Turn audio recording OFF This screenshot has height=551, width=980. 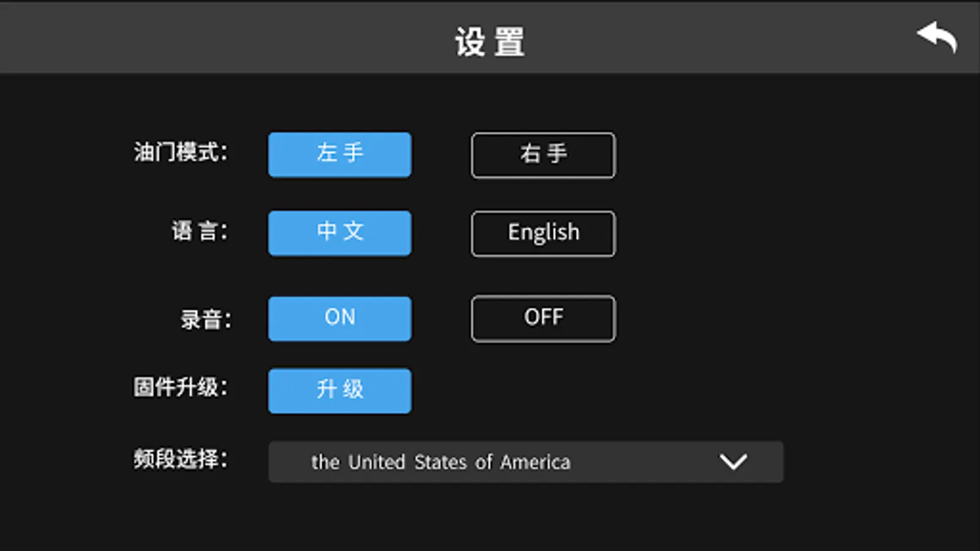(x=543, y=318)
